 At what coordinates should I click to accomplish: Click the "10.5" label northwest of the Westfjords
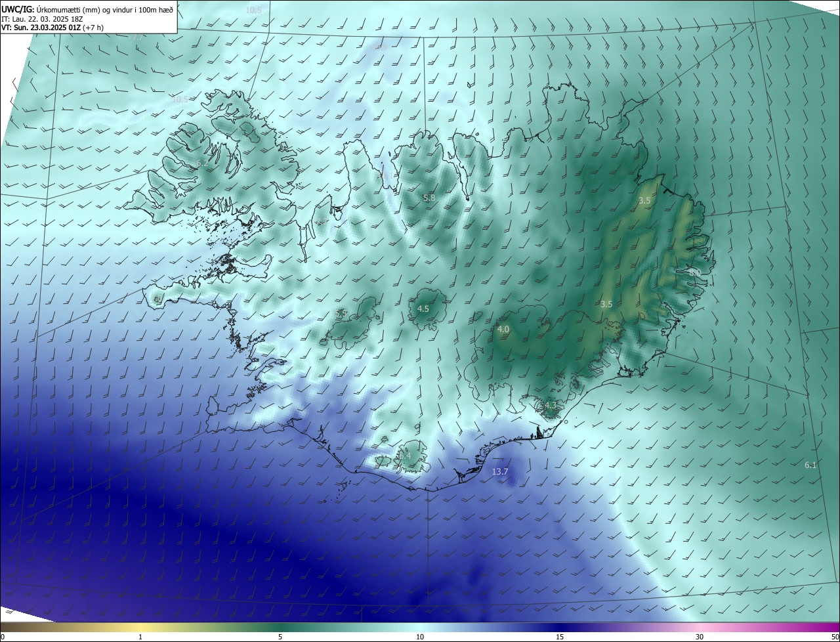[180, 100]
